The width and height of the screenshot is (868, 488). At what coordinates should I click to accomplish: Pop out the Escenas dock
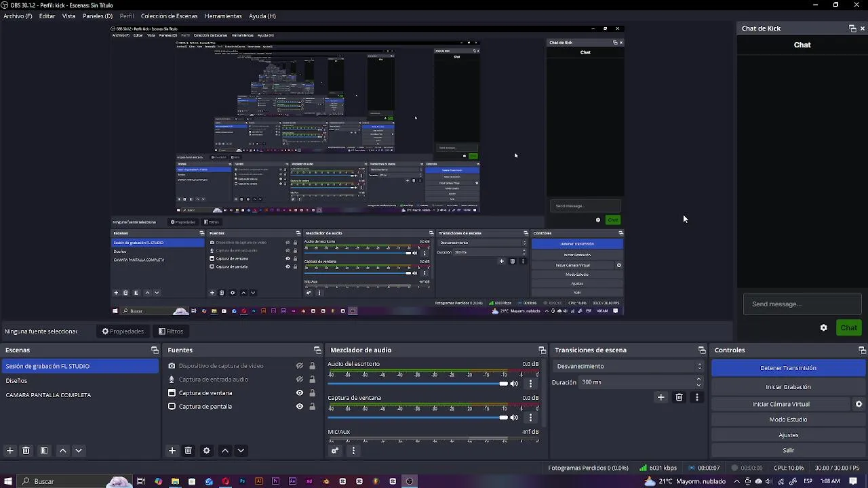(155, 350)
